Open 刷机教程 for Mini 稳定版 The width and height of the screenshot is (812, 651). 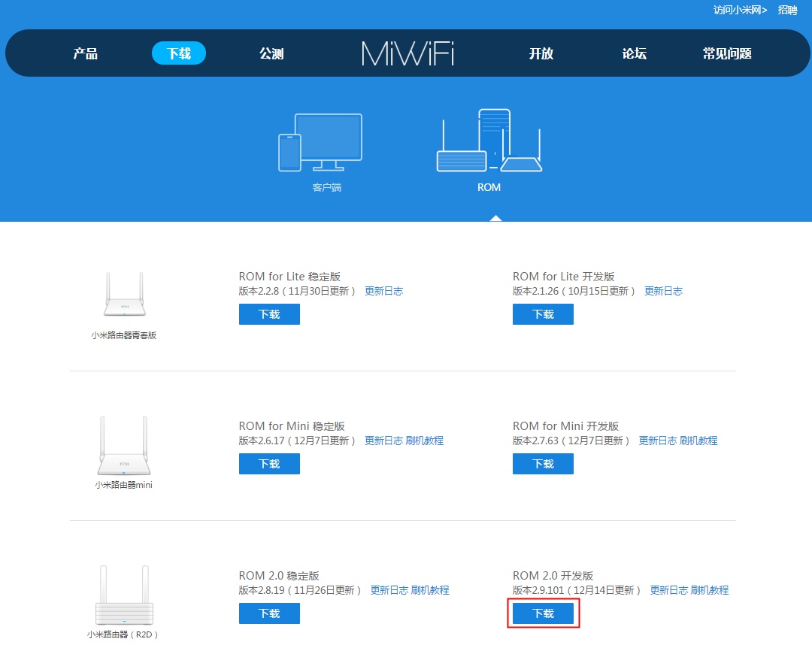pyautogui.click(x=425, y=441)
